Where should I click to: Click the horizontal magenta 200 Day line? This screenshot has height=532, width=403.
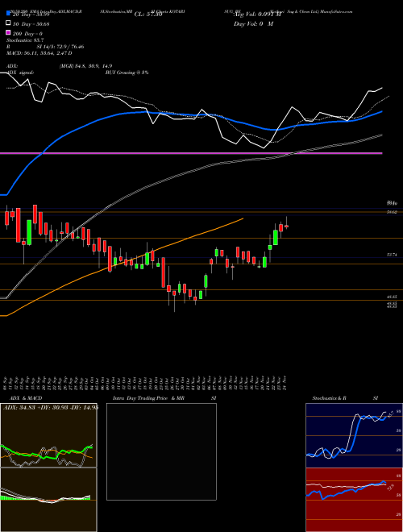click(191, 153)
